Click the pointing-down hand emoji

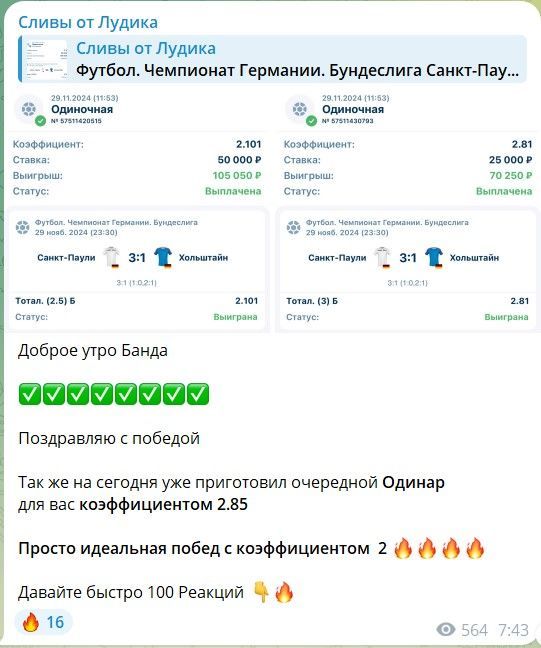261,592
